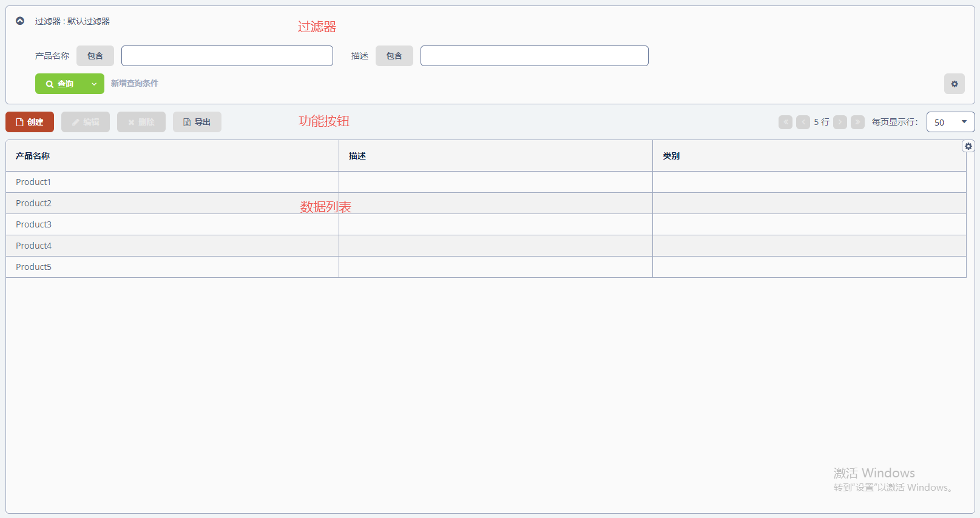The image size is (980, 518).
Task: Open the filter settings gear icon
Action: pyautogui.click(x=954, y=84)
